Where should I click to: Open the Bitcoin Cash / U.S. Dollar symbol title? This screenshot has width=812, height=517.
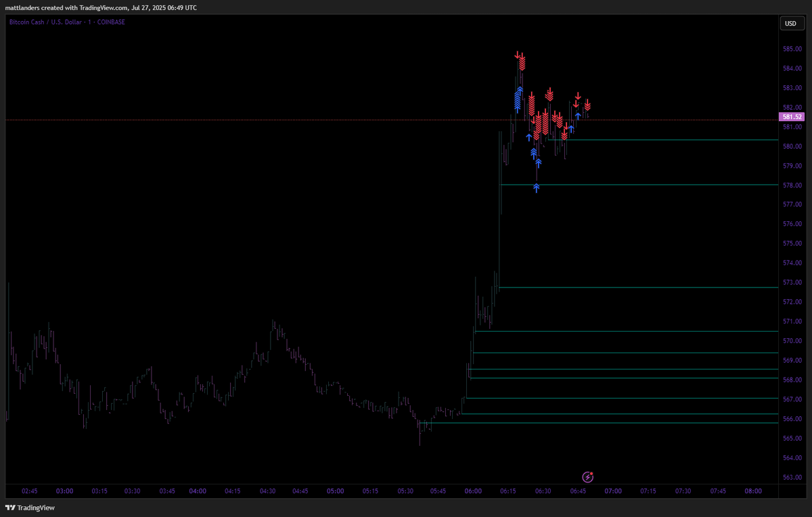(66, 22)
